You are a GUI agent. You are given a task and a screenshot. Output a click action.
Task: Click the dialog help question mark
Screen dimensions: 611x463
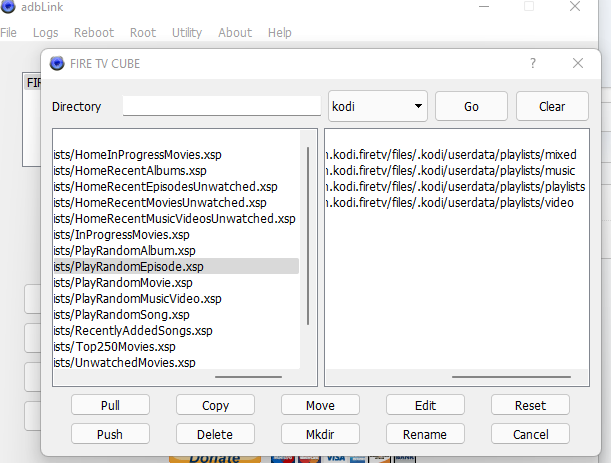pyautogui.click(x=533, y=63)
